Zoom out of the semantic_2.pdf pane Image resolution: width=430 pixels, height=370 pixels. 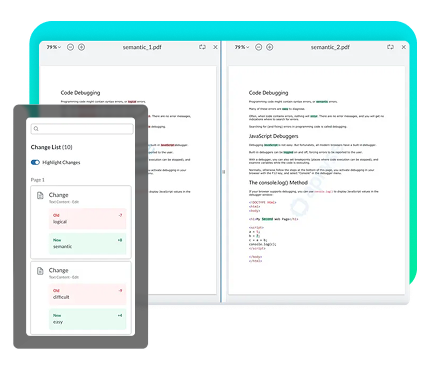coord(259,47)
